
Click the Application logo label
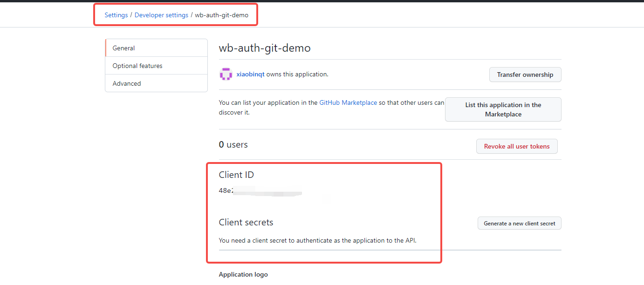pos(243,274)
